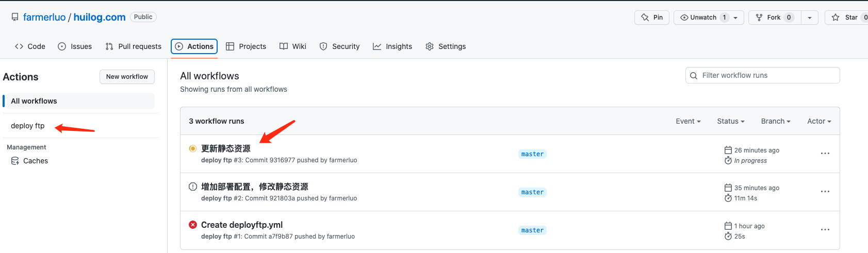Open the 增加部署配置，修改静态资源 workflow run
868x253 pixels.
[x=255, y=187]
